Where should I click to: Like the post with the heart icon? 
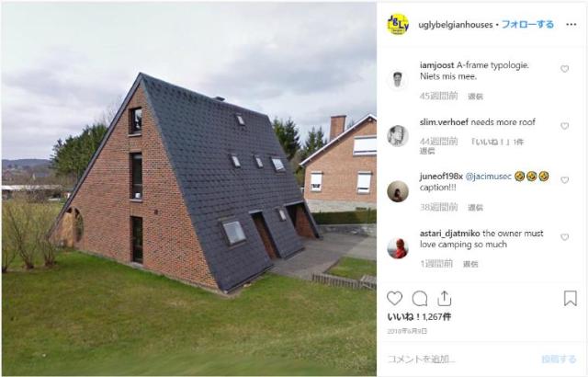394,299
